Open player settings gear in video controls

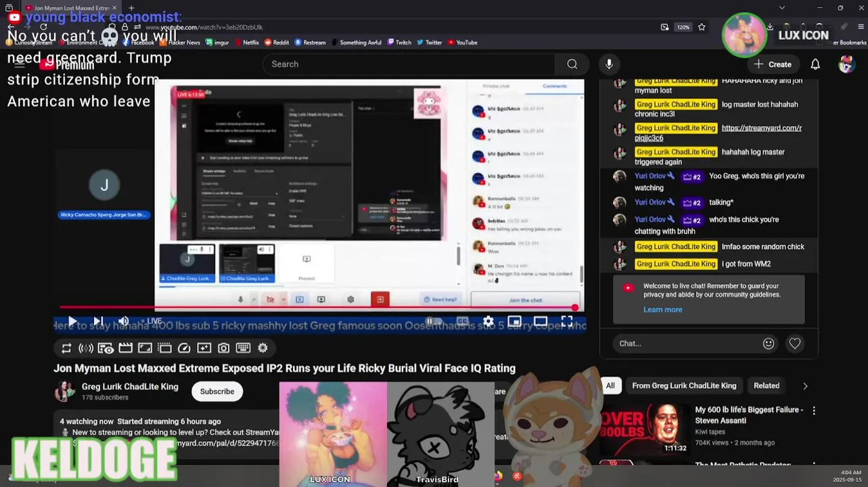pyautogui.click(x=488, y=321)
